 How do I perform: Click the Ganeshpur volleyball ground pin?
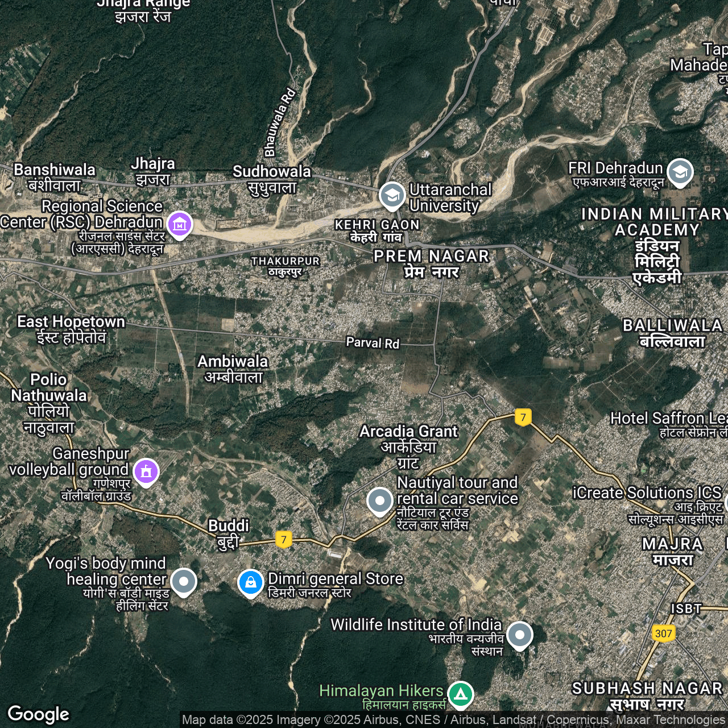(147, 471)
